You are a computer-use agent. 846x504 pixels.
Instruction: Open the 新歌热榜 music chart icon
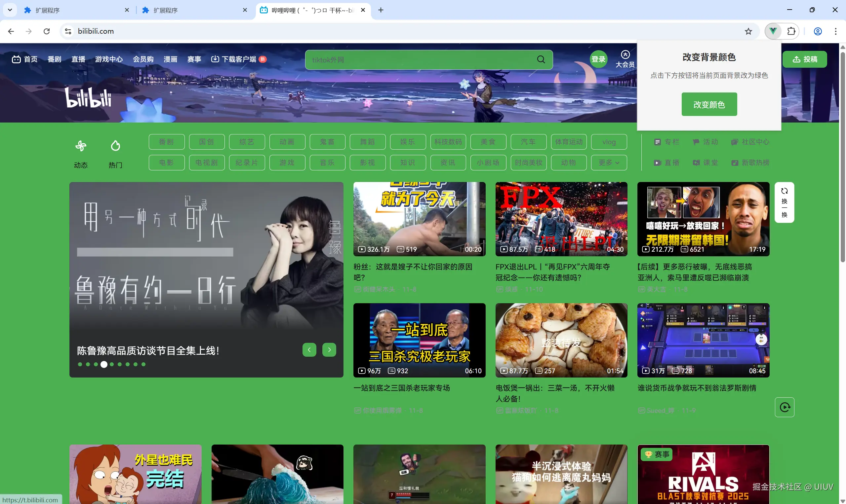click(x=735, y=163)
